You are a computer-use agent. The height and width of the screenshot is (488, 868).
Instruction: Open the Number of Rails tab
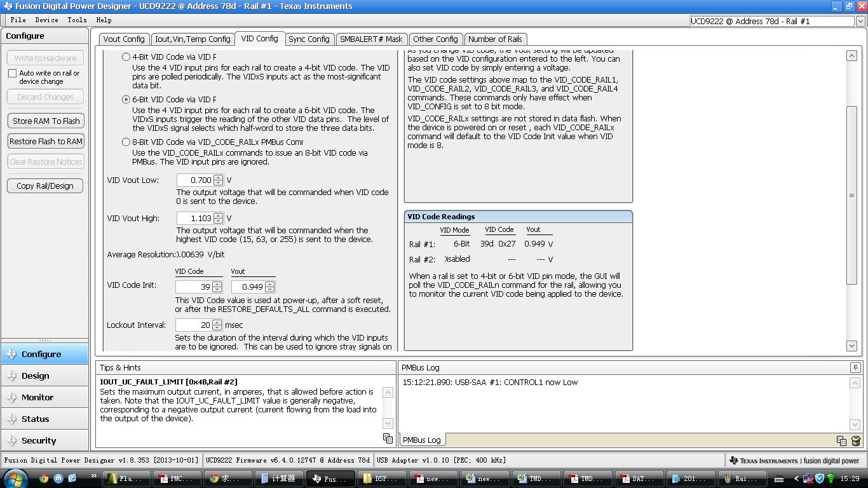coord(495,39)
